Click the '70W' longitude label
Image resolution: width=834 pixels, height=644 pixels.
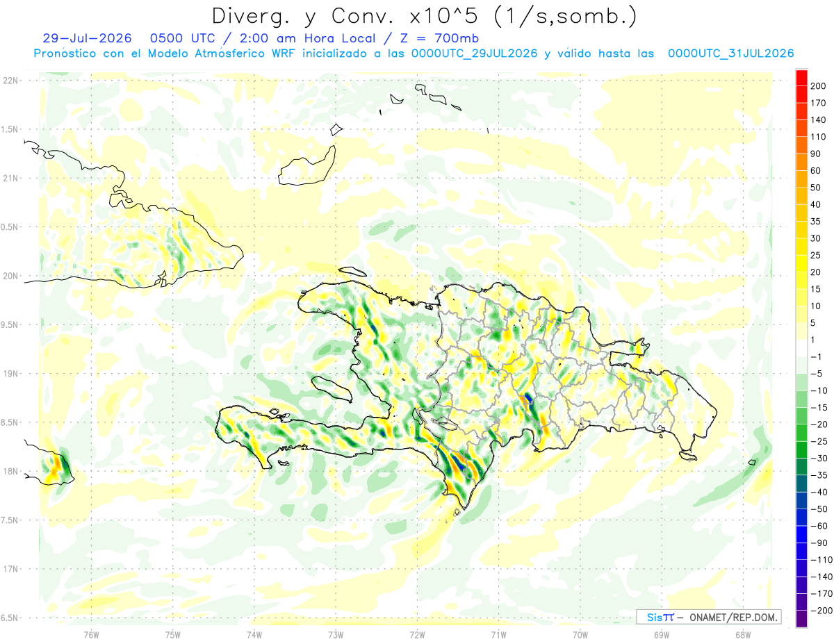click(580, 634)
